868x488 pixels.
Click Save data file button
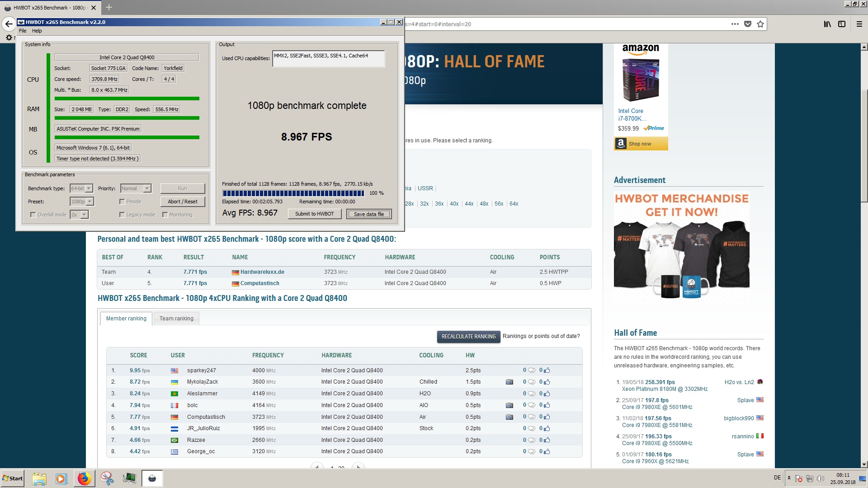tap(369, 214)
